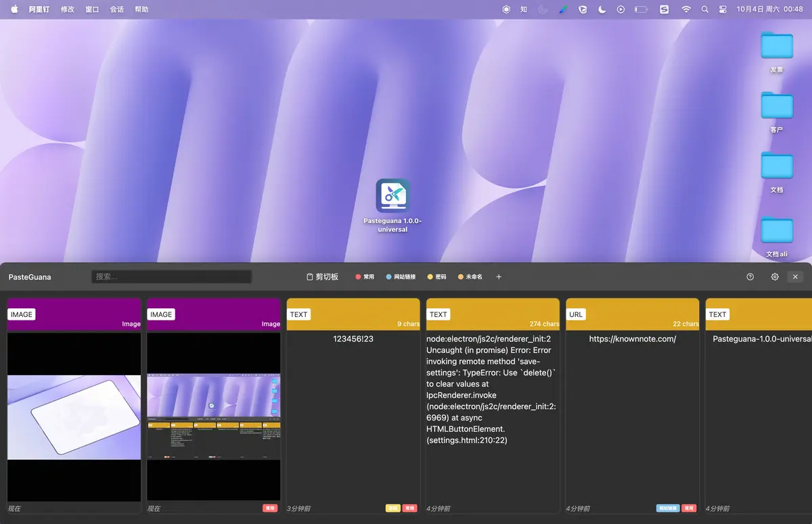Focus the 搜索 search field in PasteGuana

172,277
